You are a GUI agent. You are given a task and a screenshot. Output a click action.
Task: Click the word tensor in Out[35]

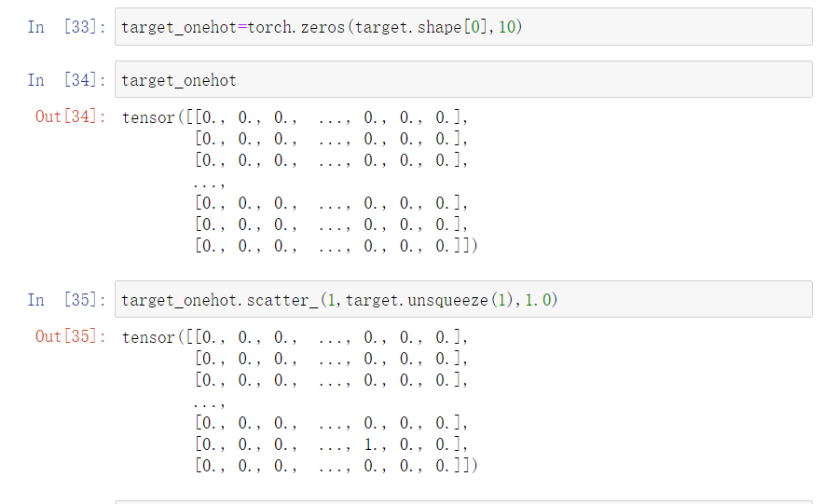(x=148, y=337)
